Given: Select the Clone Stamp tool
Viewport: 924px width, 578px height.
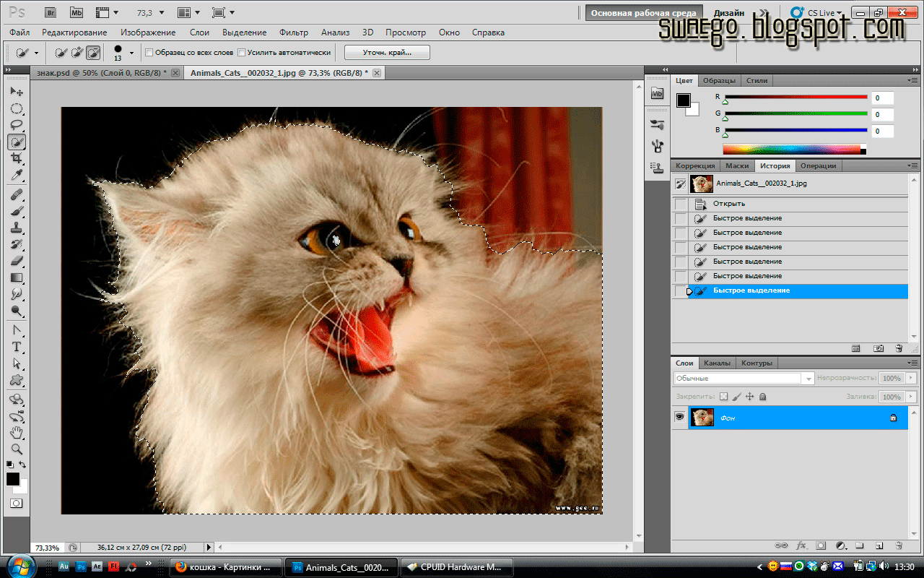Looking at the screenshot, I should point(17,228).
